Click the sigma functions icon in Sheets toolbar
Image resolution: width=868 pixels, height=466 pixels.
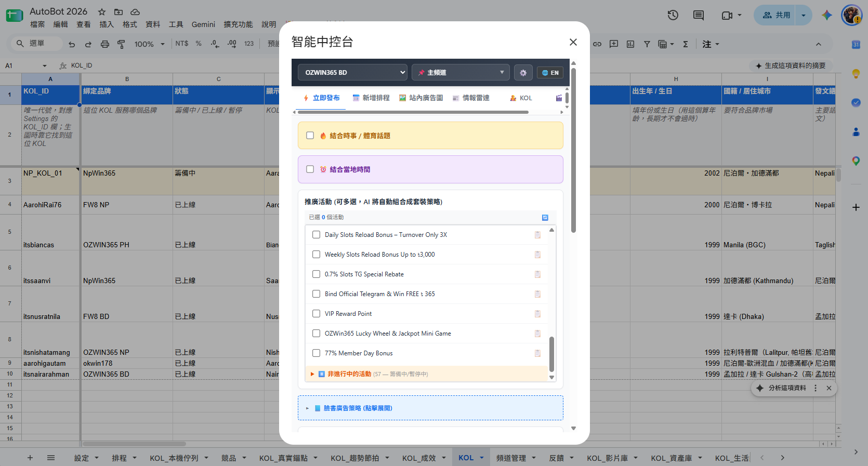point(686,44)
